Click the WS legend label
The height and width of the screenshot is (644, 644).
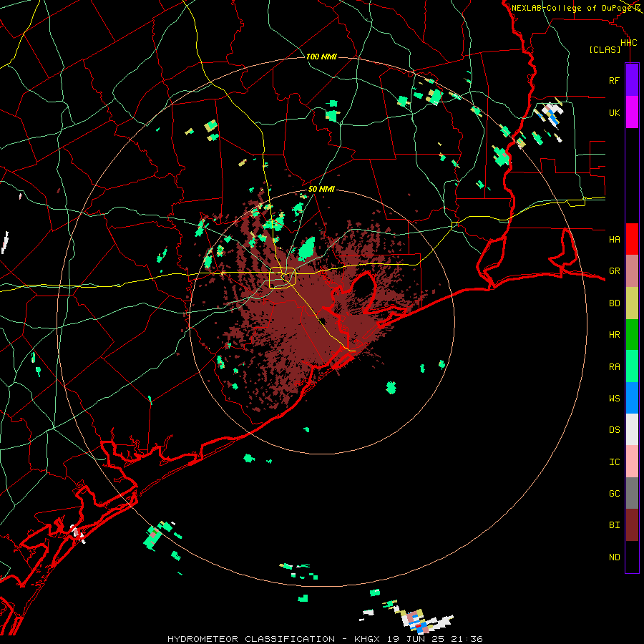click(614, 398)
